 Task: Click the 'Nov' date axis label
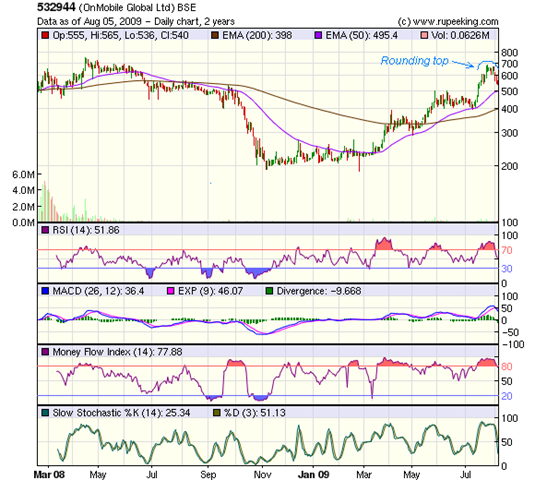263,474
